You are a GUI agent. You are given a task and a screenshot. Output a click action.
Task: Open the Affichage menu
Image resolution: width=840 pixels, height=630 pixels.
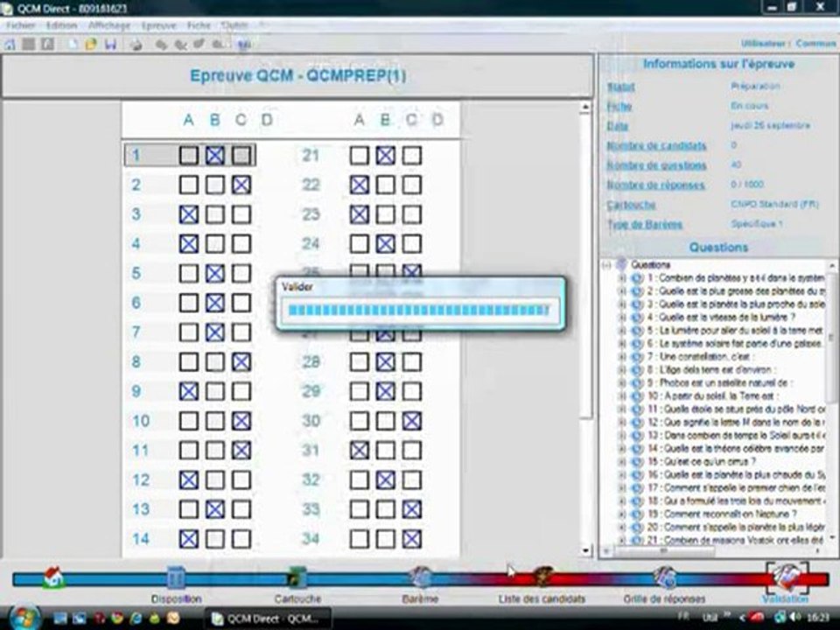click(x=109, y=25)
